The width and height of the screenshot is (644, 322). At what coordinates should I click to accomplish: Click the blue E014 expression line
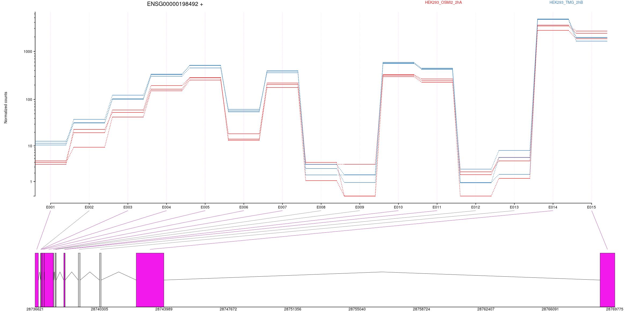(553, 19)
